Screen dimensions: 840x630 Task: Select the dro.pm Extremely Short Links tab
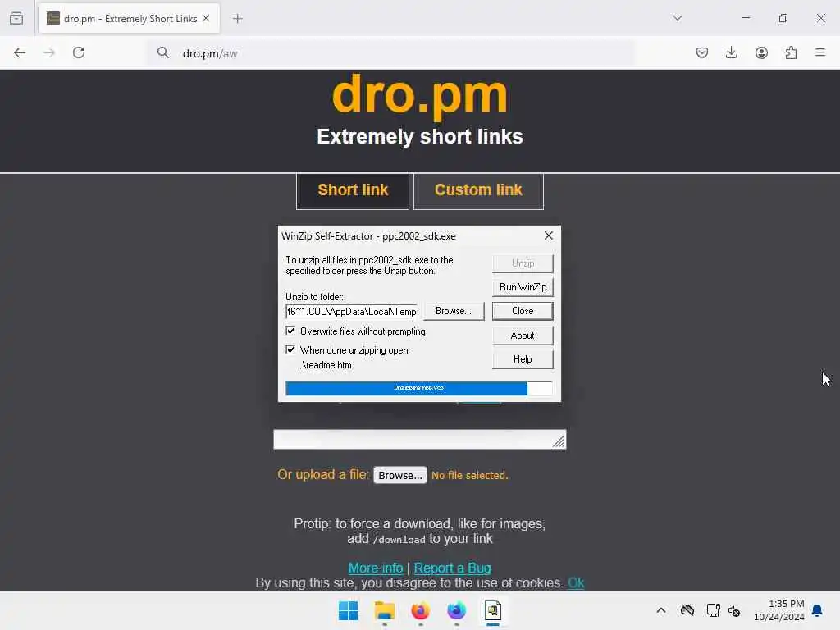(129, 18)
